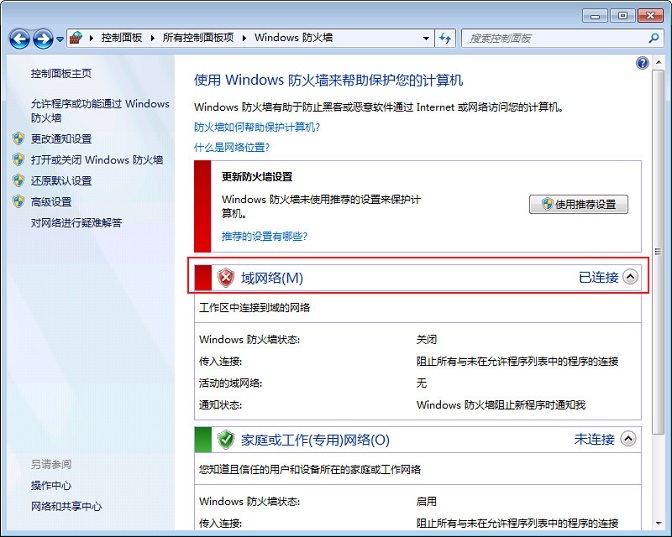Select Windows 防火墙 in the address breadcrumb
Image resolution: width=672 pixels, height=537 pixels.
294,38
